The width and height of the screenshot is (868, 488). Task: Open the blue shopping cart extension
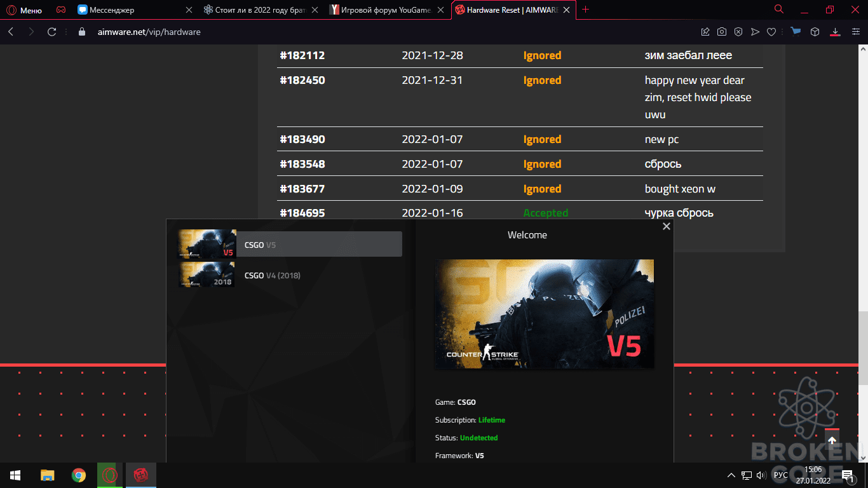coord(796,32)
